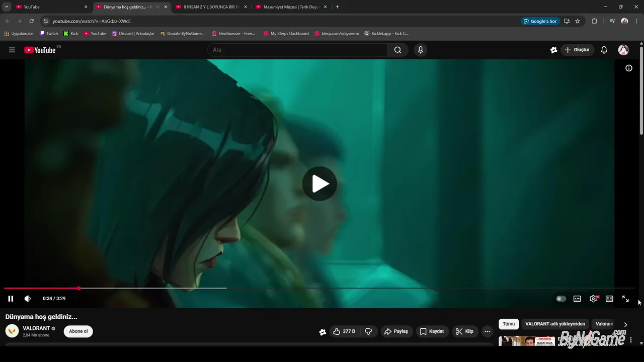Open the tab search dropdown arrow

coord(7,7)
